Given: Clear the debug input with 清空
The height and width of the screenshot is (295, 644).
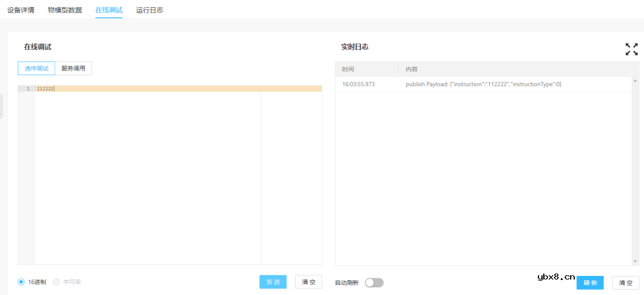Looking at the screenshot, I should 308,282.
